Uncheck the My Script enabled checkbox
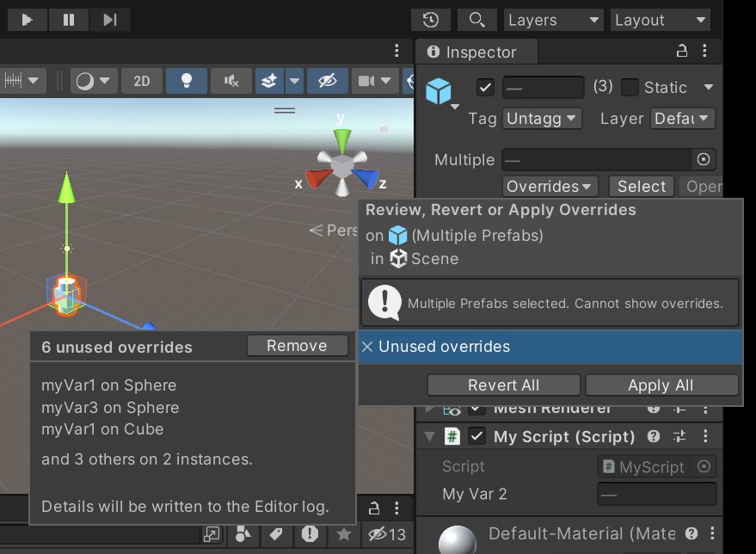Screen dimensions: 756x554 (x=476, y=436)
